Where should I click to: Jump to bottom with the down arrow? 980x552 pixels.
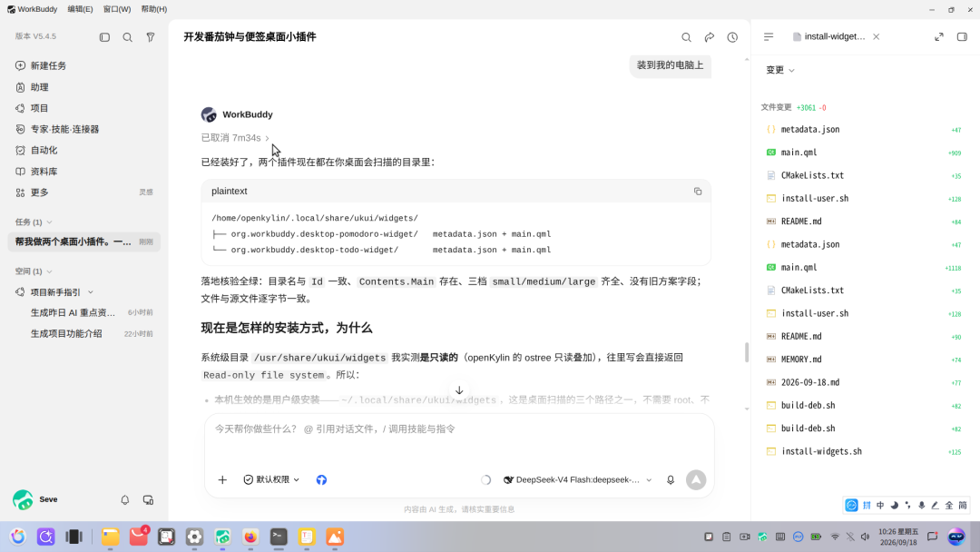459,390
